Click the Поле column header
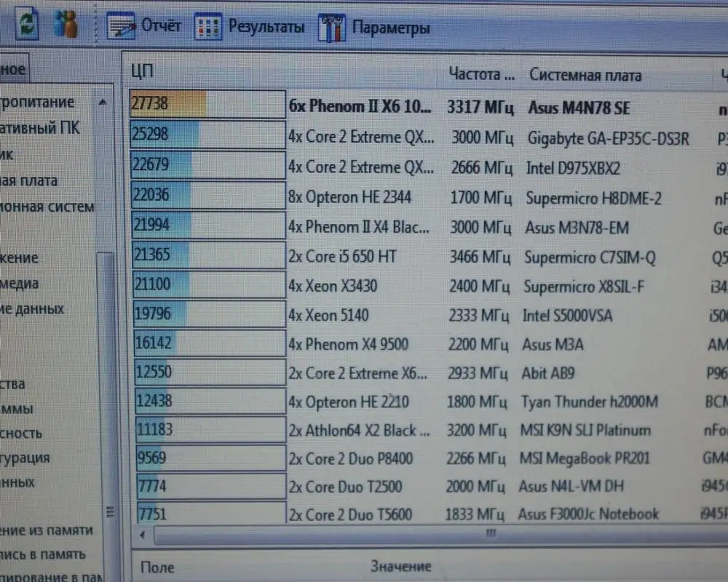The image size is (728, 582). 157,567
